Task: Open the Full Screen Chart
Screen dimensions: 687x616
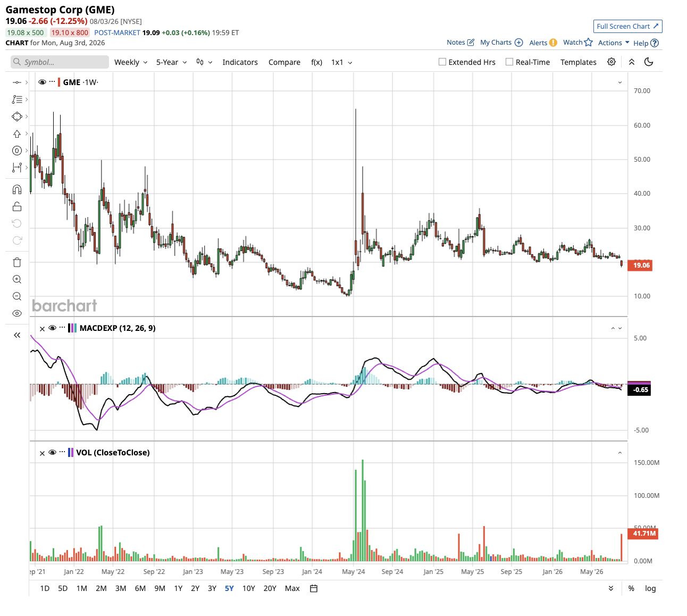Action: tap(628, 26)
